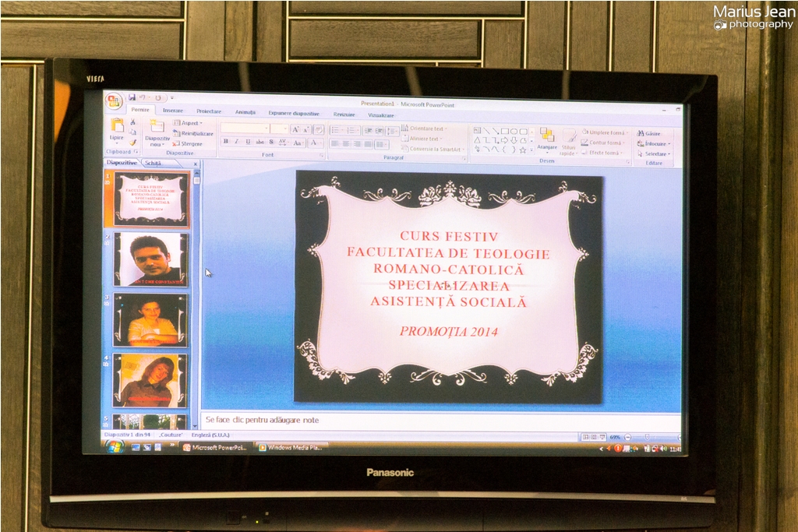The width and height of the screenshot is (798, 532).
Task: Click the zoom out minus button
Action: (628, 438)
